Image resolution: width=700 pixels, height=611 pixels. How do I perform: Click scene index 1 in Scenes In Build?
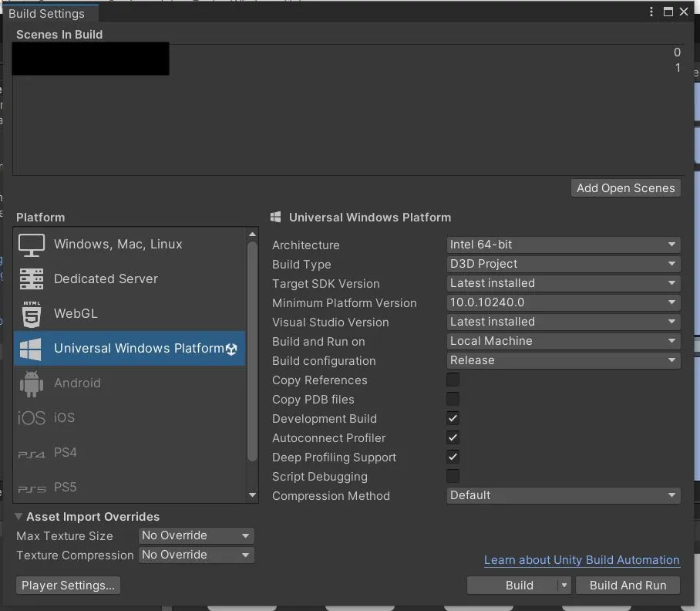click(x=678, y=68)
